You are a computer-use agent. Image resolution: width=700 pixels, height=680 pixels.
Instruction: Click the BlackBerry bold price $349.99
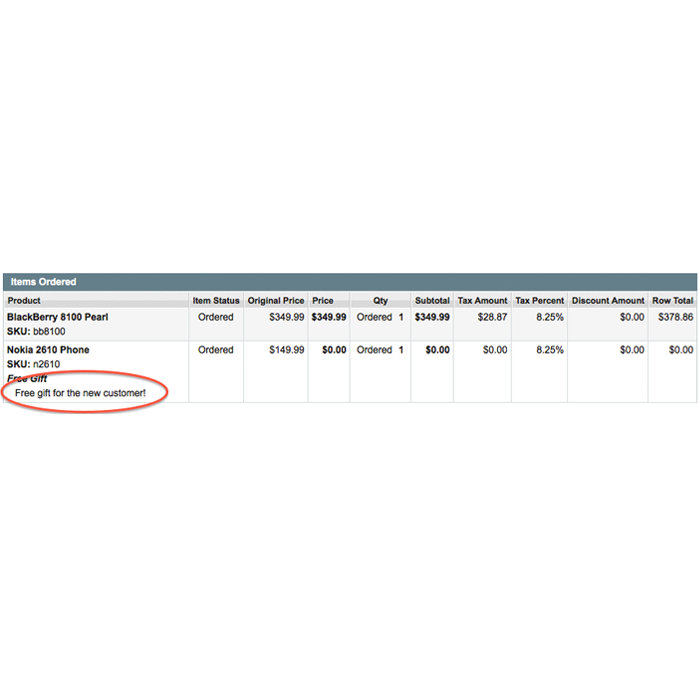click(329, 317)
